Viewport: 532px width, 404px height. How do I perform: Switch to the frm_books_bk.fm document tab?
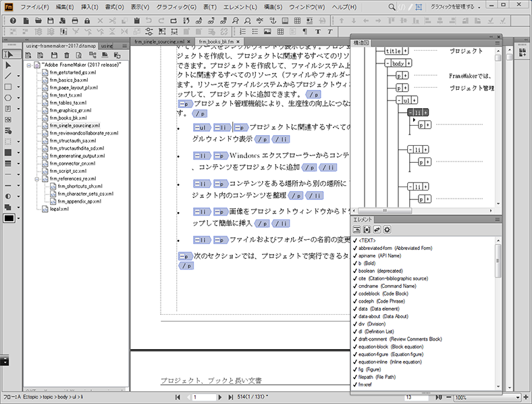point(216,41)
